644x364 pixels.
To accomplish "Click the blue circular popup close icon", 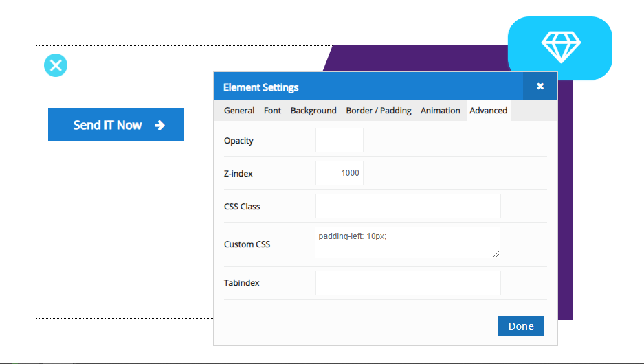I will click(56, 65).
